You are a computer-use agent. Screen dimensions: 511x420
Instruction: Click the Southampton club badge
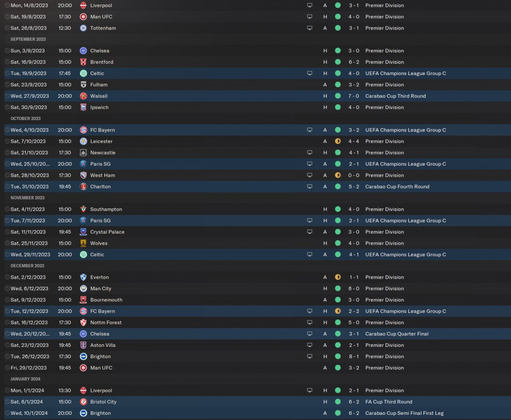coord(83,210)
